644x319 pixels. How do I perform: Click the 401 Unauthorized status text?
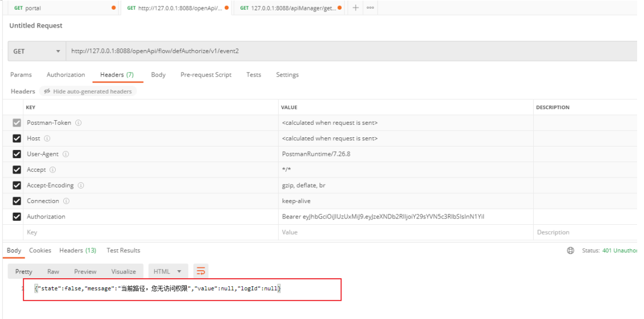click(619, 251)
